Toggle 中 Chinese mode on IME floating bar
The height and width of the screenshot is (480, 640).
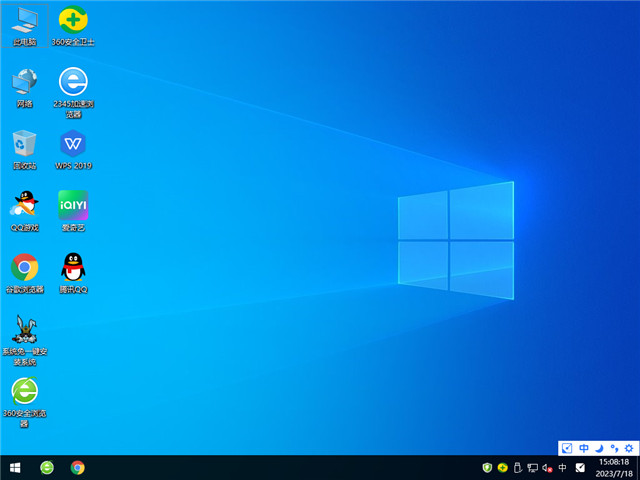coord(584,448)
